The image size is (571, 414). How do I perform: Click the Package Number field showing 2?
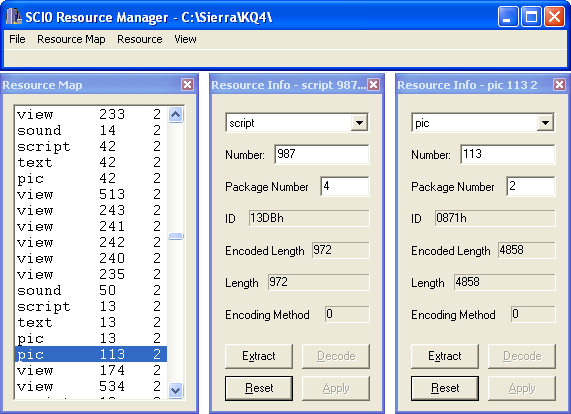[x=531, y=186]
